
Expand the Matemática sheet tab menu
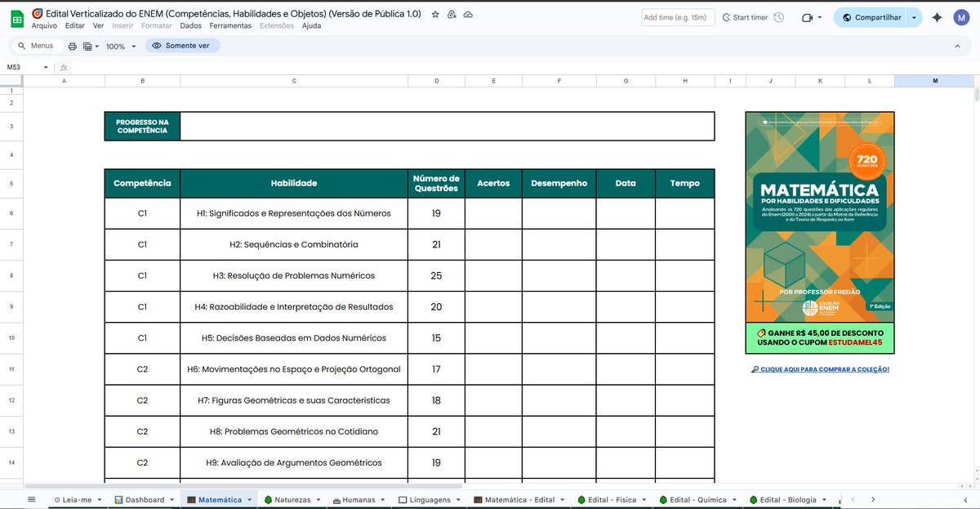(250, 499)
